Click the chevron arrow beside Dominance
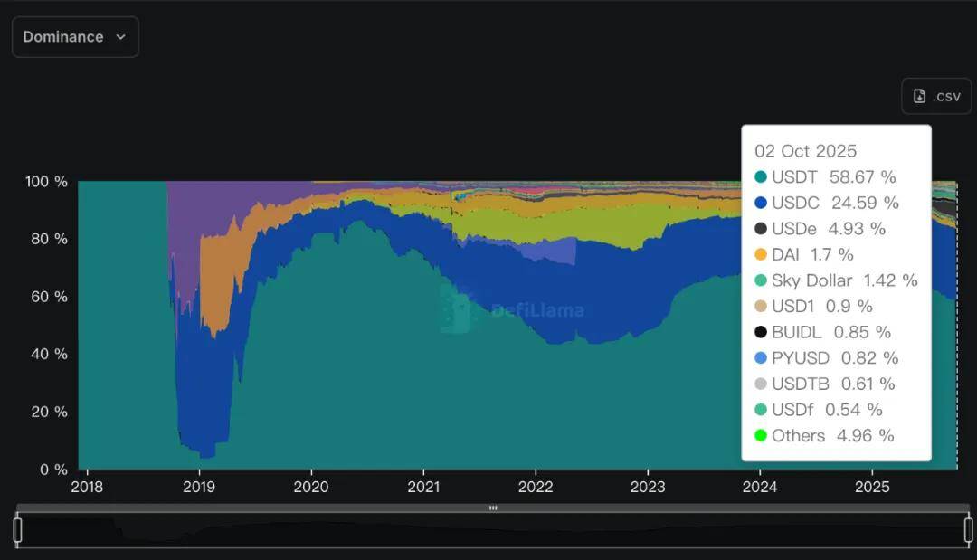Viewport: 977px width, 560px height. [121, 37]
